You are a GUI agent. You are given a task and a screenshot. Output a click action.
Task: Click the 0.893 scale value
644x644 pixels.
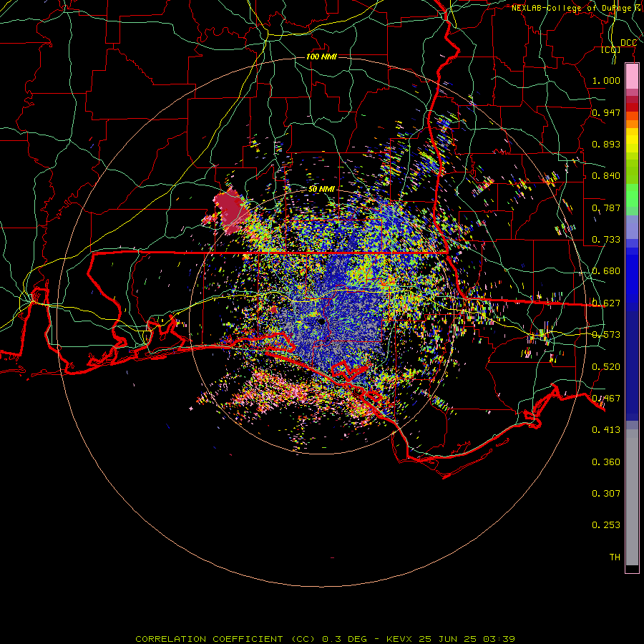(x=606, y=144)
